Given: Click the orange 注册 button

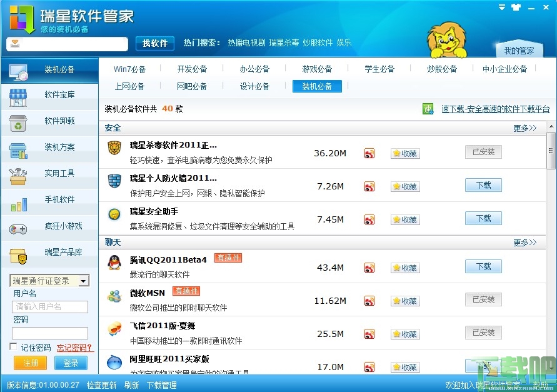Looking at the screenshot, I should click(30, 363).
